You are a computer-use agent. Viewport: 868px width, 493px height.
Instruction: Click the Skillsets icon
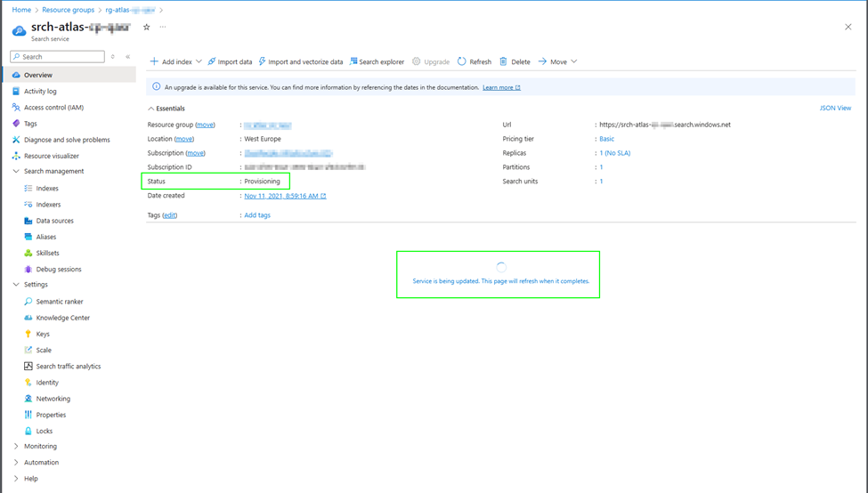(28, 253)
